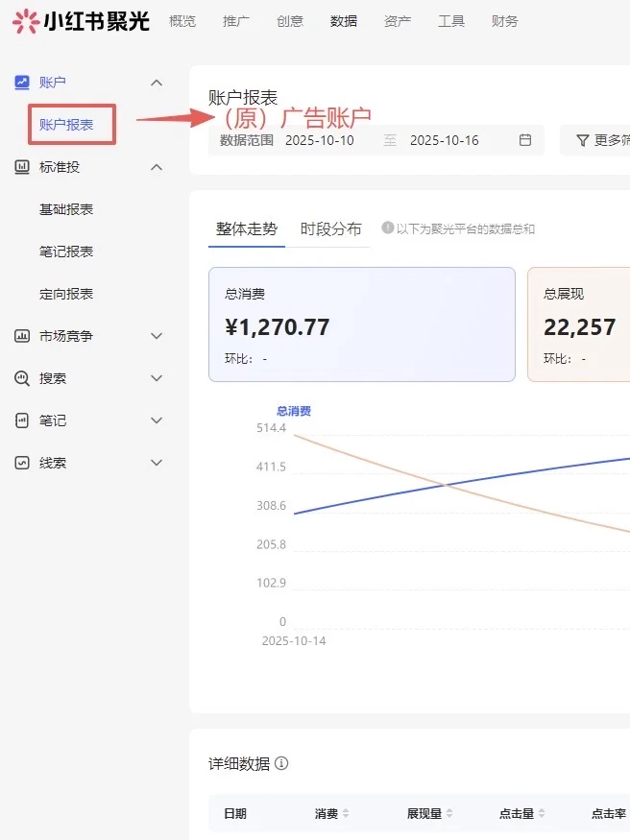Screen dimensions: 630x840
Task: Open 定向报表 in the sidebar
Action: 66,294
